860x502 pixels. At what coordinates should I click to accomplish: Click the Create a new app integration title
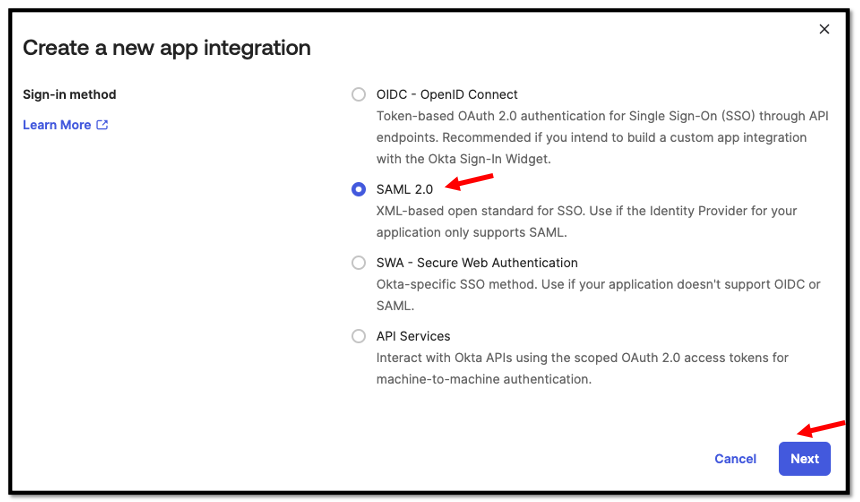point(167,48)
